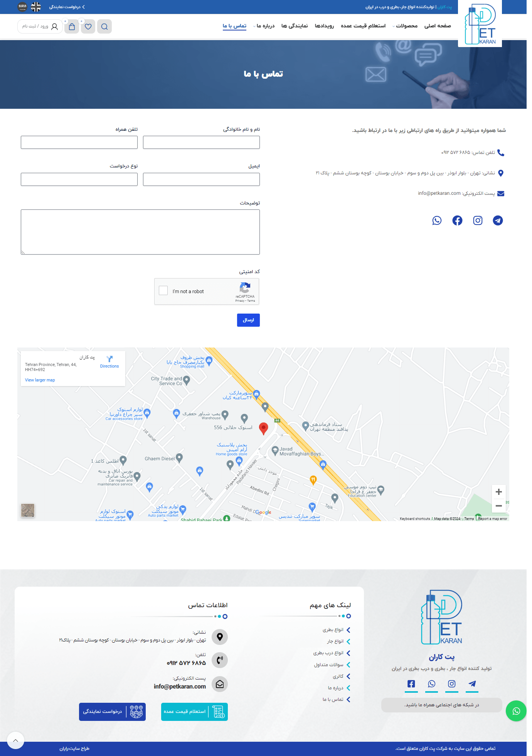Click footer email envelope icon
The height and width of the screenshot is (756, 532).
click(x=220, y=684)
